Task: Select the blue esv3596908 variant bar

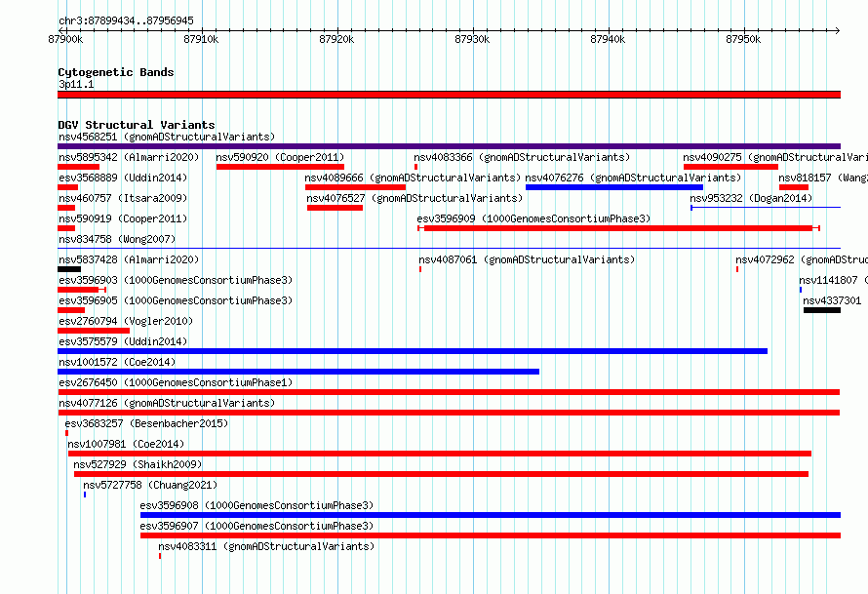Action: (491, 515)
